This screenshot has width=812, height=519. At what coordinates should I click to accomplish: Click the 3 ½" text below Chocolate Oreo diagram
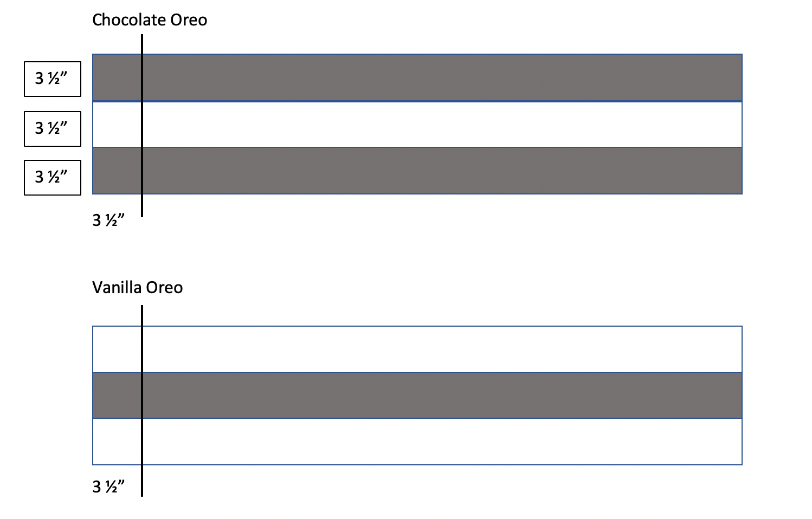(108, 220)
